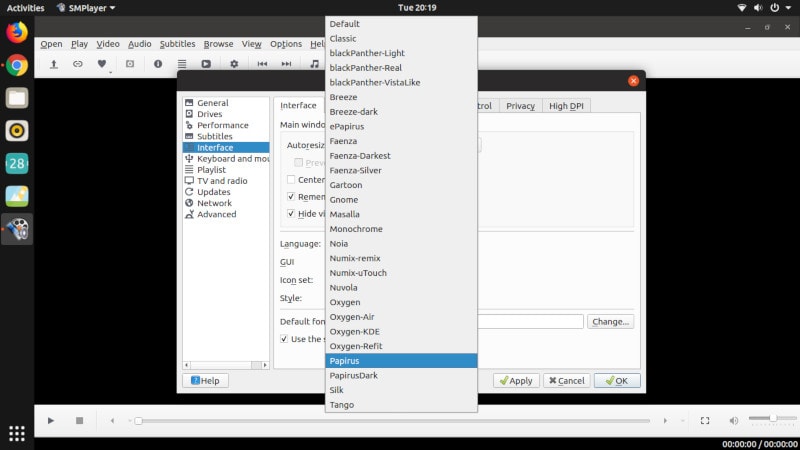The image size is (800, 450).
Task: Select PapirusDark in the dropdown list
Action: 353,375
